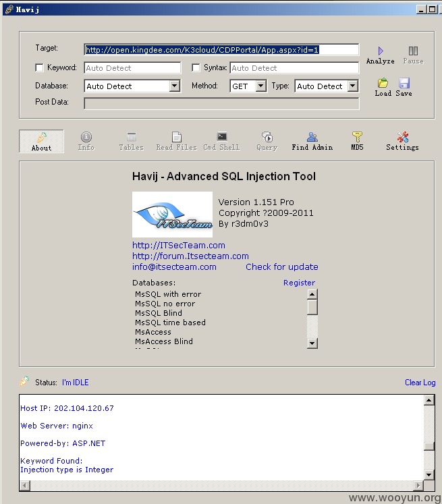Click the Load folder icon
The image size is (442, 504).
383,83
